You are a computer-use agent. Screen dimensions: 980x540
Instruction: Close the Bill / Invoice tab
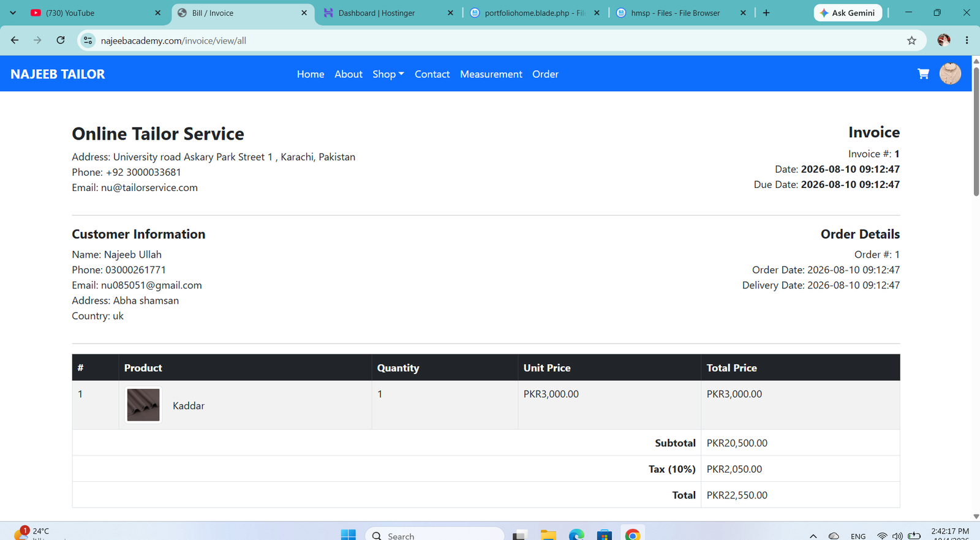pyautogui.click(x=304, y=13)
